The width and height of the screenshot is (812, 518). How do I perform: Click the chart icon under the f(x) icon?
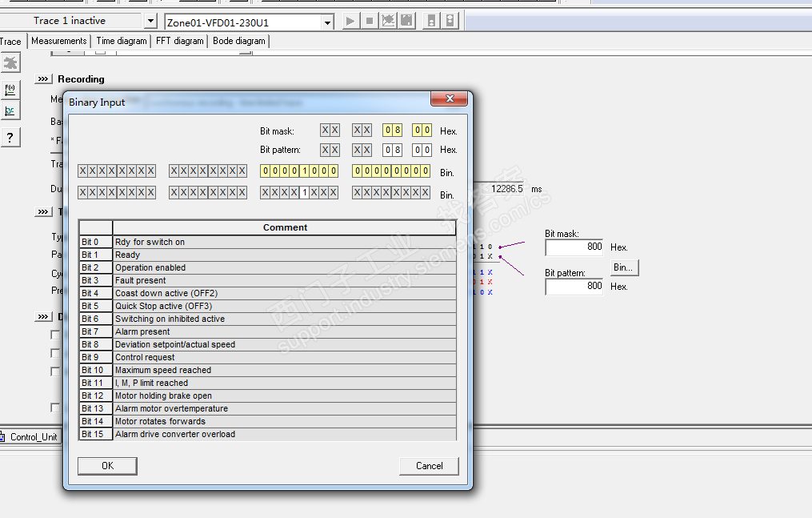click(x=10, y=111)
